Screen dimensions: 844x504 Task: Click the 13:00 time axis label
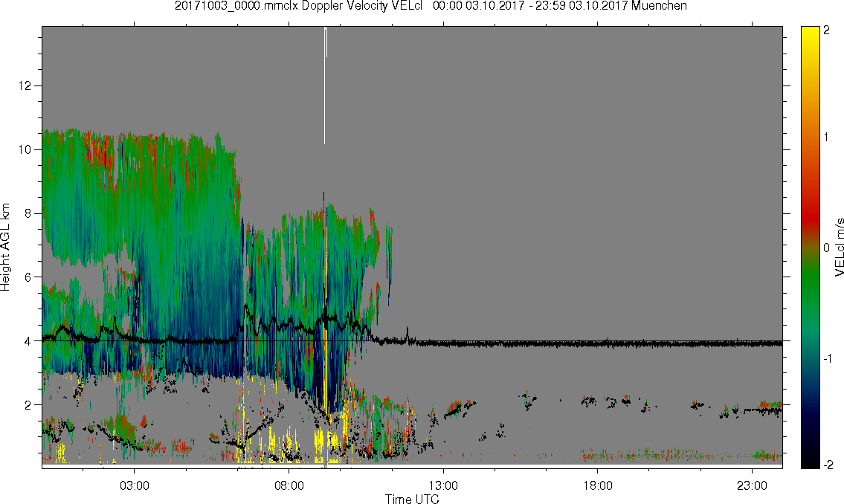pyautogui.click(x=443, y=486)
